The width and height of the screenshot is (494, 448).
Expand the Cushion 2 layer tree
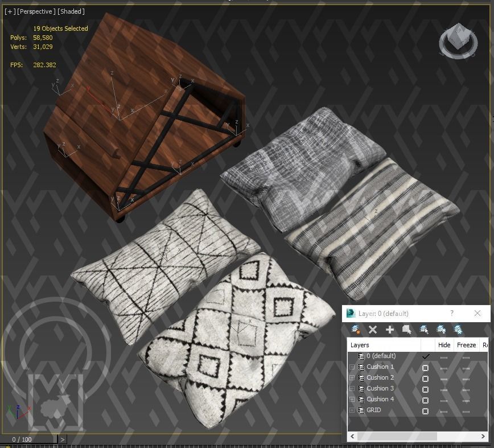point(352,378)
